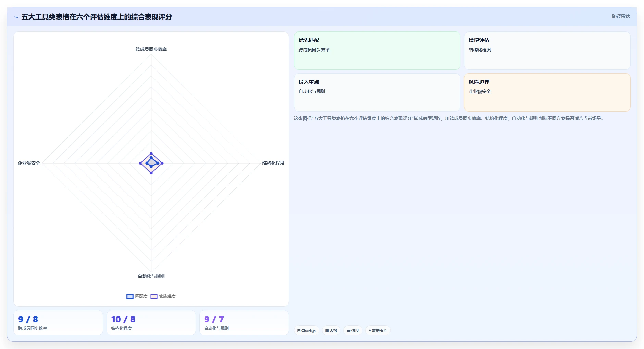The image size is (644, 349).
Task: Toggle the 实施难度 legend item
Action: pyautogui.click(x=163, y=296)
